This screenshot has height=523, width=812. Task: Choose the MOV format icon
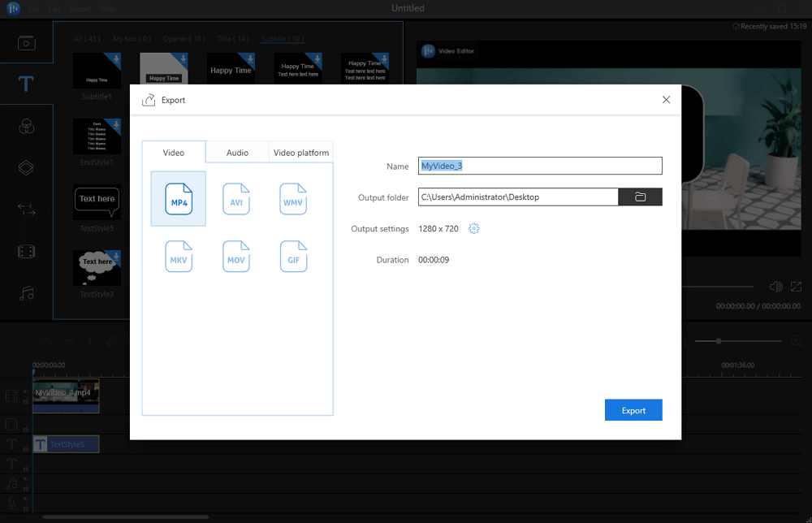click(236, 257)
